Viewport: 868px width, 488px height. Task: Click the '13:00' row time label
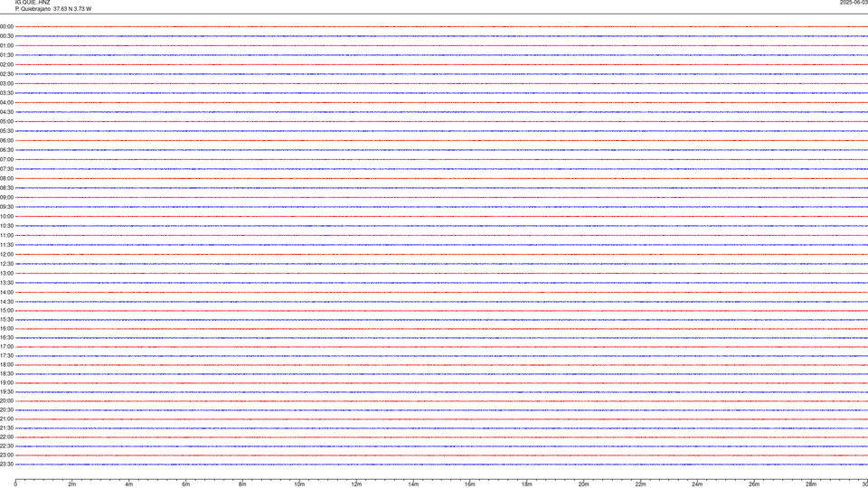click(6, 273)
